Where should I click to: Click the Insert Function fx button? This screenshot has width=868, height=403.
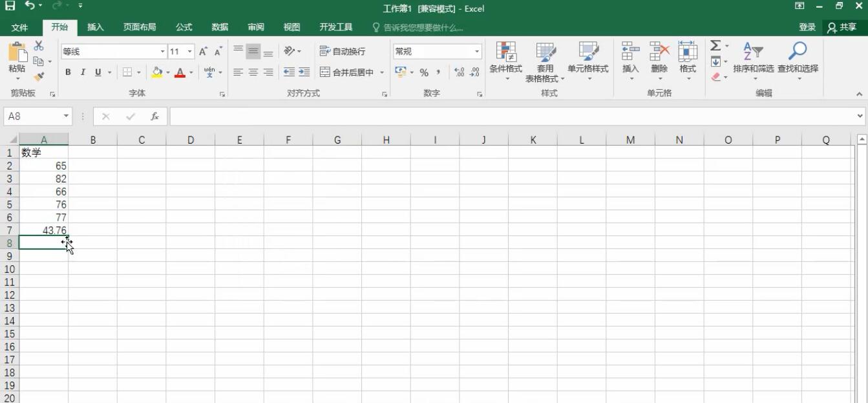coord(155,116)
